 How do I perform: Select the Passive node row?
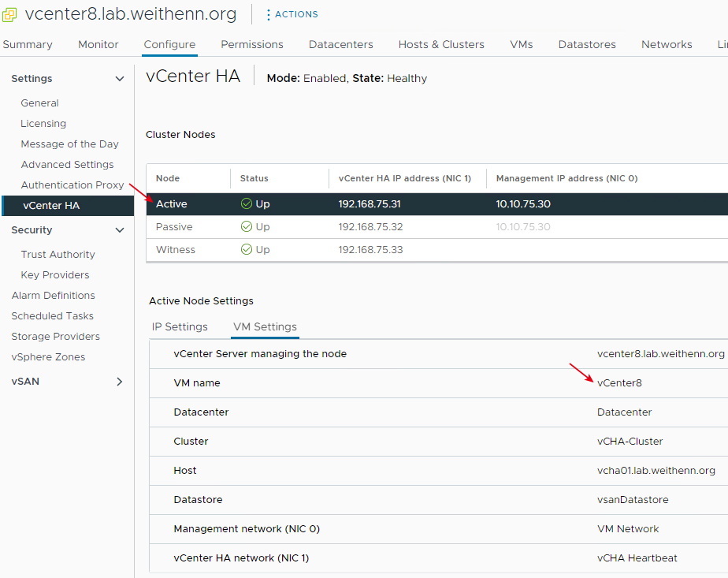click(x=437, y=227)
